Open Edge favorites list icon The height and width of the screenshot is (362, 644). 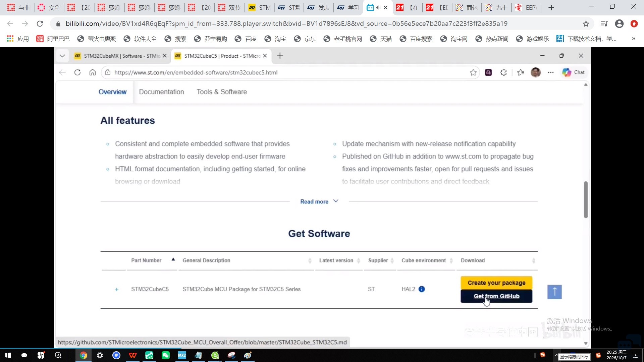pyautogui.click(x=521, y=72)
